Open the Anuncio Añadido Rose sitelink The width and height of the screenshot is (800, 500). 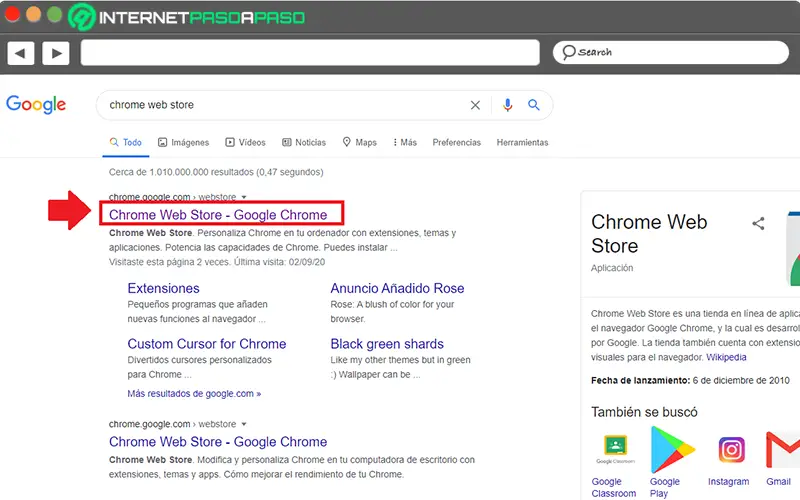pos(397,288)
